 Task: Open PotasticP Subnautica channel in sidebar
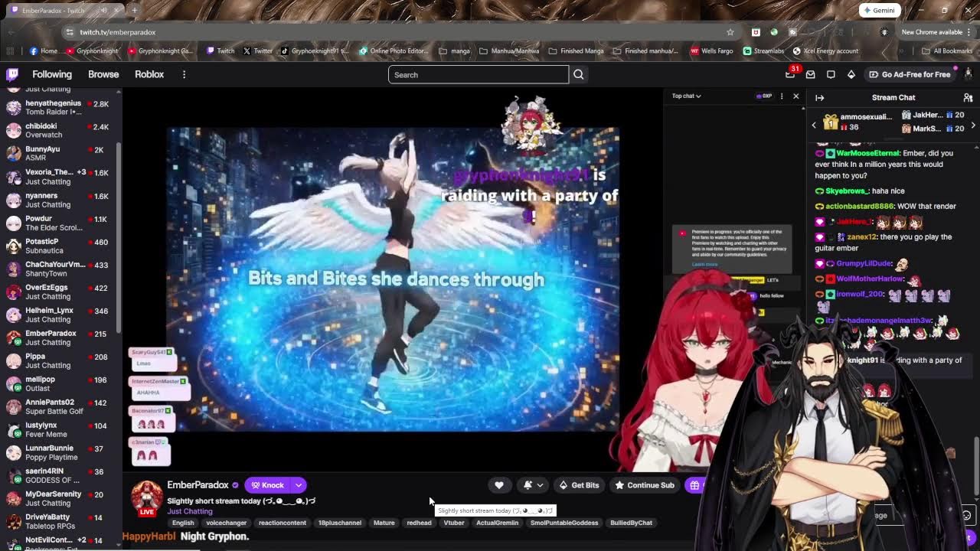(x=60, y=246)
